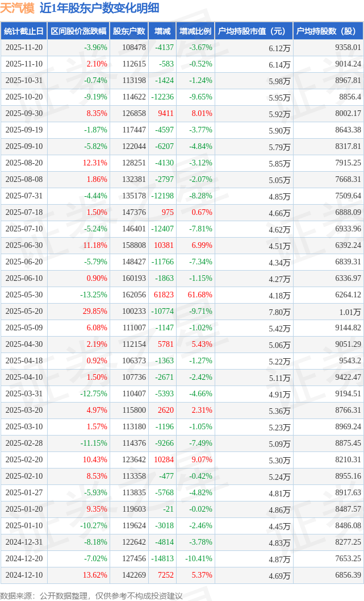The height and width of the screenshot is (601, 364).
Task: Select the 统计截止日 column header
Action: pyautogui.click(x=23, y=31)
